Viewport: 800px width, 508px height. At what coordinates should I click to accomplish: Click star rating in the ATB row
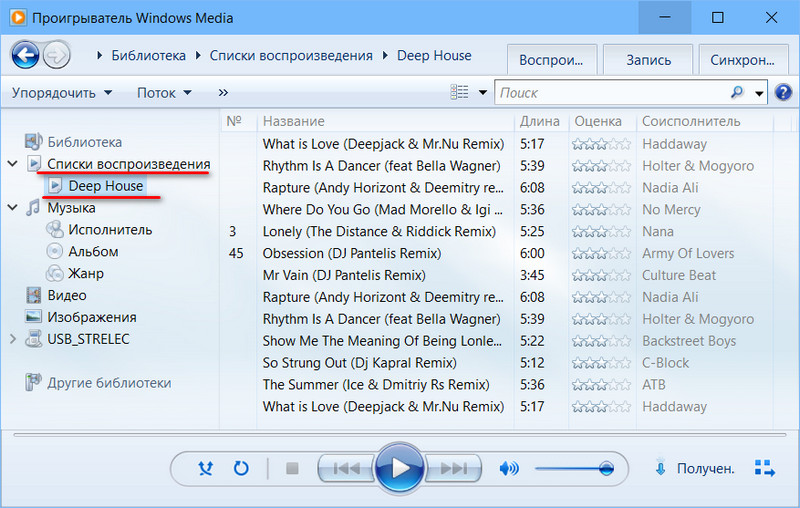[602, 385]
